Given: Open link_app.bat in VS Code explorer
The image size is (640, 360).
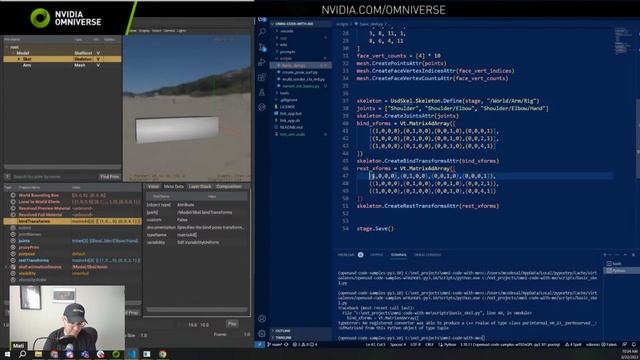Looking at the screenshot, I should click(x=291, y=113).
